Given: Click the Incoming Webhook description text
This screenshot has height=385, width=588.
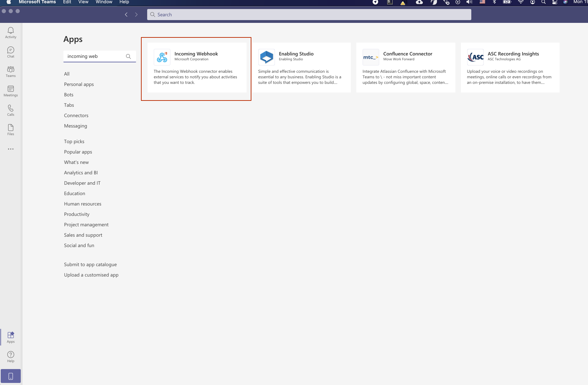Looking at the screenshot, I should pyautogui.click(x=195, y=77).
